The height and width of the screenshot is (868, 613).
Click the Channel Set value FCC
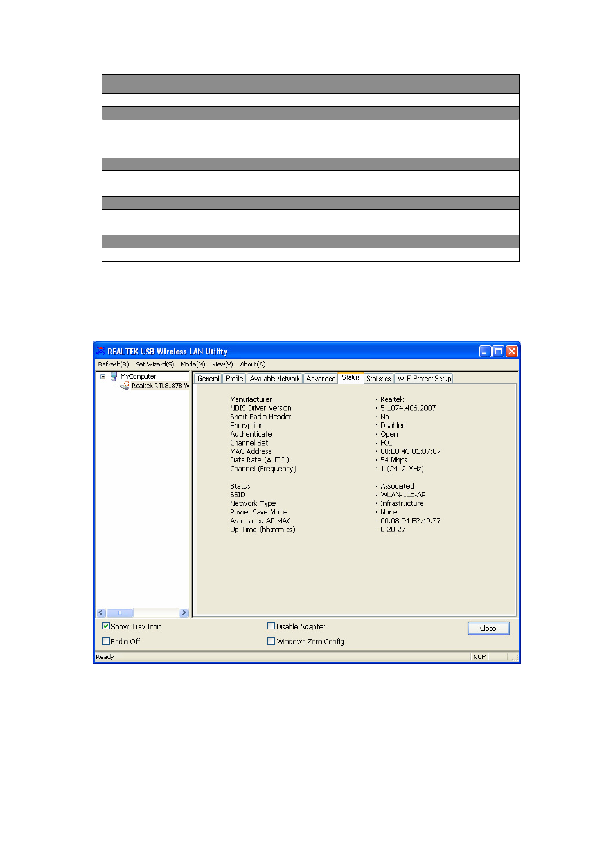tap(386, 443)
